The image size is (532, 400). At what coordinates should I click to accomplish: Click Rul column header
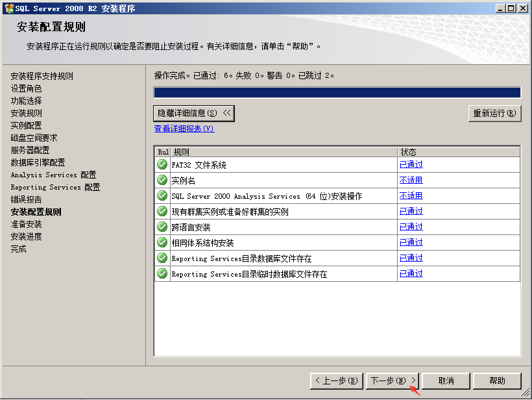tap(163, 152)
